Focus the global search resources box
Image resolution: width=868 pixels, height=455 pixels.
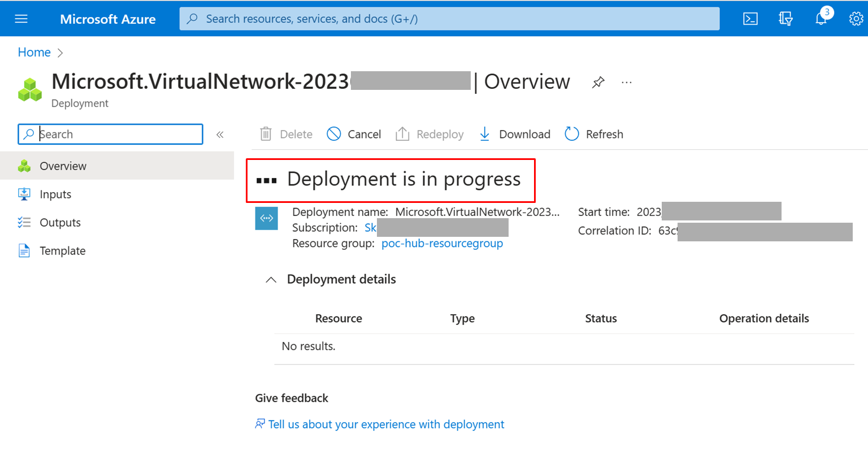coord(449,19)
